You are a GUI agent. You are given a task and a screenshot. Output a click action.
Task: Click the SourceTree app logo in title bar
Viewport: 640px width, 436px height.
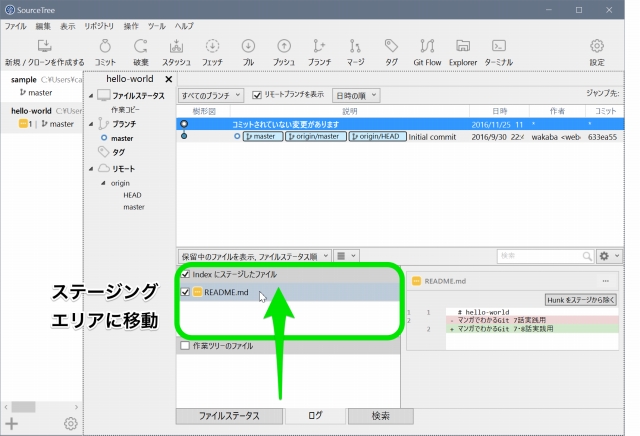[10, 10]
